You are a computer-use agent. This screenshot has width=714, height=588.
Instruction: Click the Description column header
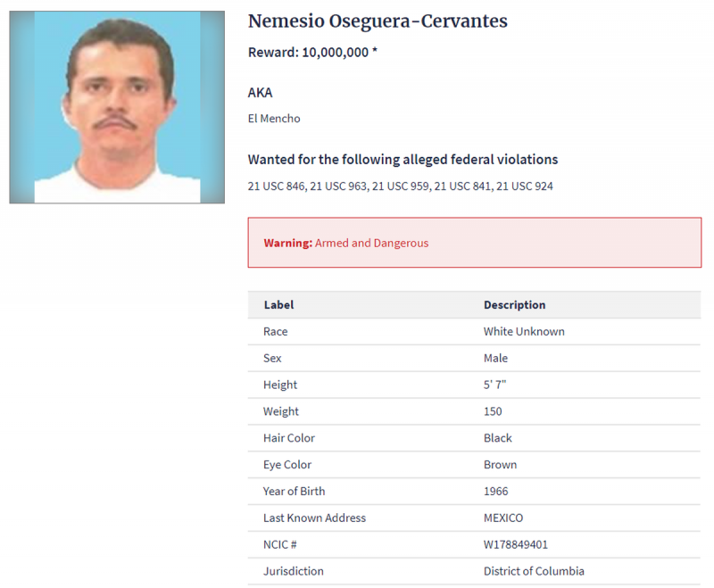[515, 305]
